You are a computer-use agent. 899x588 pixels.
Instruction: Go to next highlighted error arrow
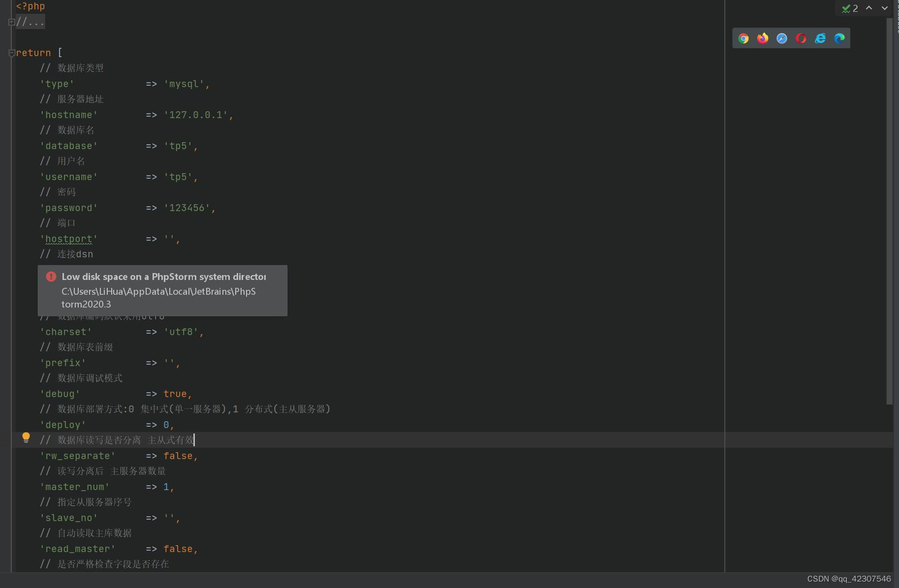point(884,8)
